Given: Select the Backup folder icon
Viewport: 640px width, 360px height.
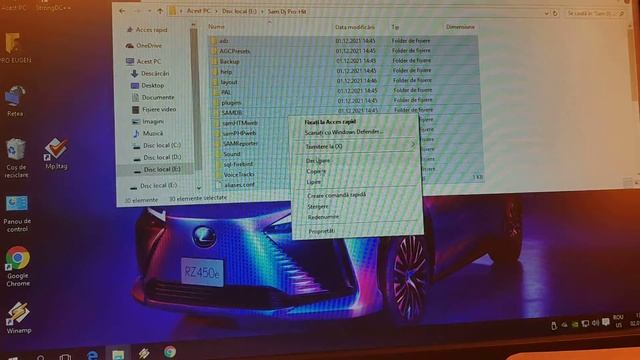Looking at the screenshot, I should 214,62.
